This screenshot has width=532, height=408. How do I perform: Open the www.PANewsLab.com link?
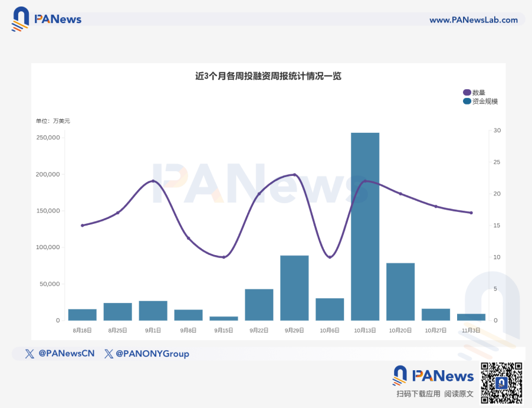tap(473, 20)
